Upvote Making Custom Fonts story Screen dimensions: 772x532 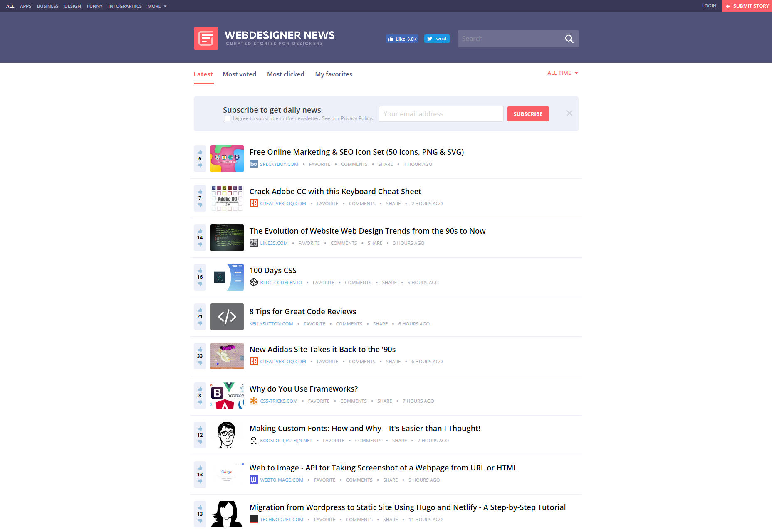[200, 429]
